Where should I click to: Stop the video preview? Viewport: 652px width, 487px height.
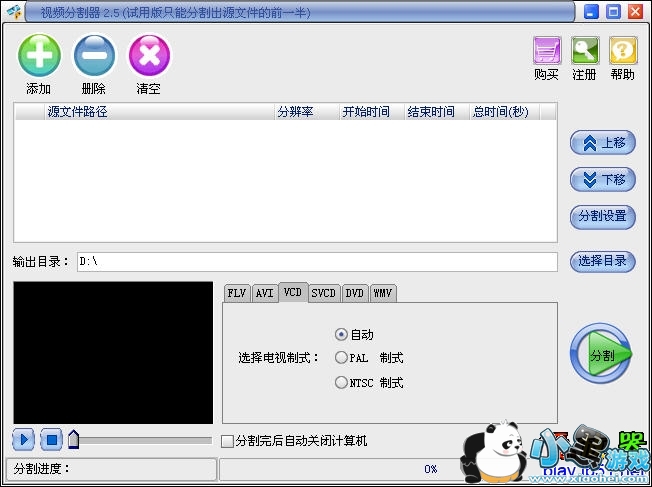(x=52, y=440)
